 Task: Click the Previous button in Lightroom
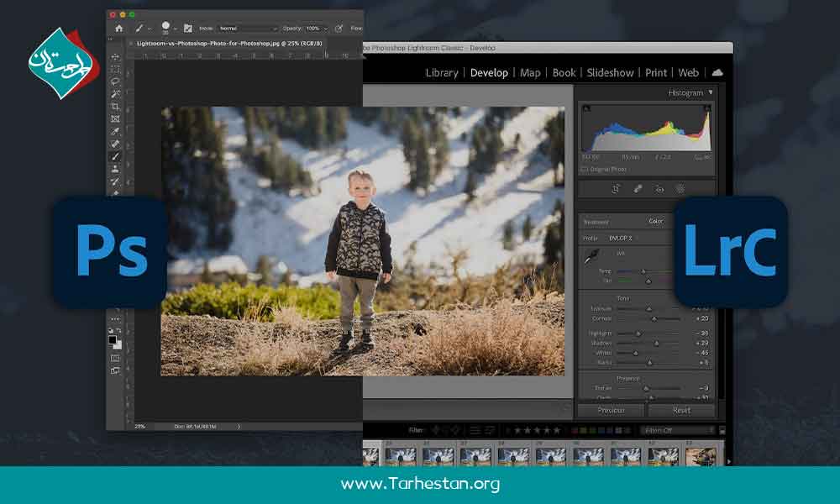[611, 410]
